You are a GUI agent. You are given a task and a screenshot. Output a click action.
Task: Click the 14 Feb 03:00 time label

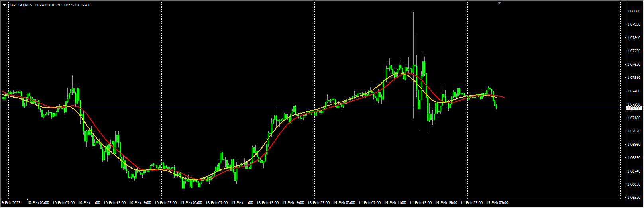344,203
